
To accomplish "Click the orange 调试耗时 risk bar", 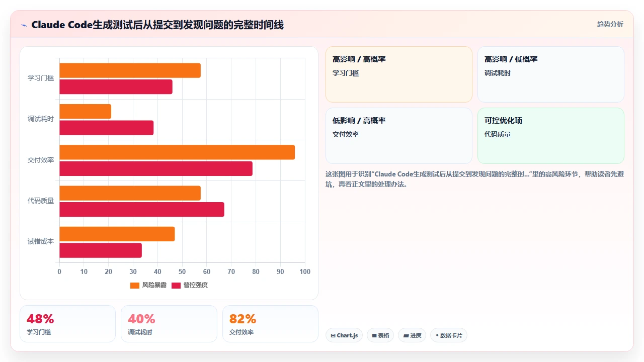I will tap(85, 112).
